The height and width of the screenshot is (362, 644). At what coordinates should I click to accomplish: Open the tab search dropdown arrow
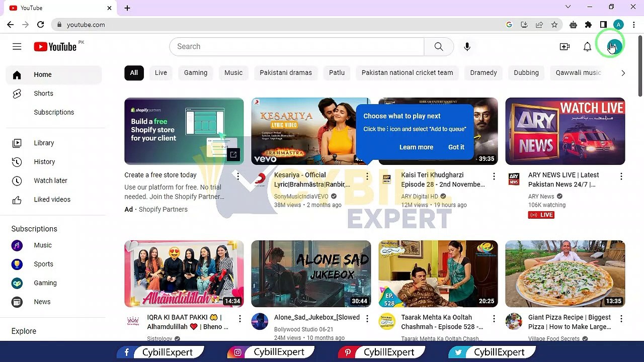(568, 7)
